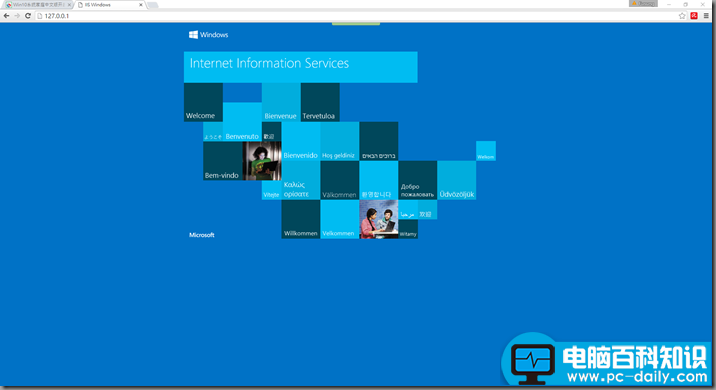Bookmark the page with the star icon

(x=682, y=16)
